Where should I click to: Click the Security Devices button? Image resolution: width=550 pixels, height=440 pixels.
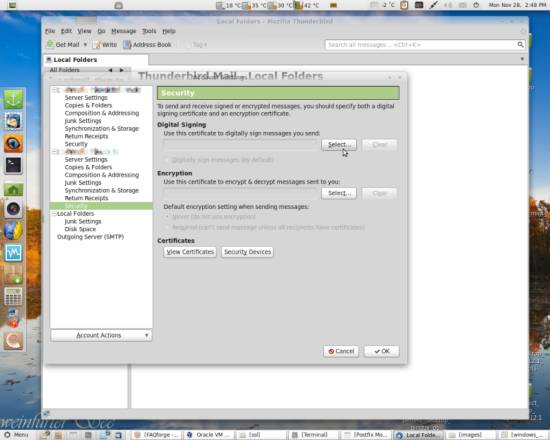pyautogui.click(x=247, y=252)
